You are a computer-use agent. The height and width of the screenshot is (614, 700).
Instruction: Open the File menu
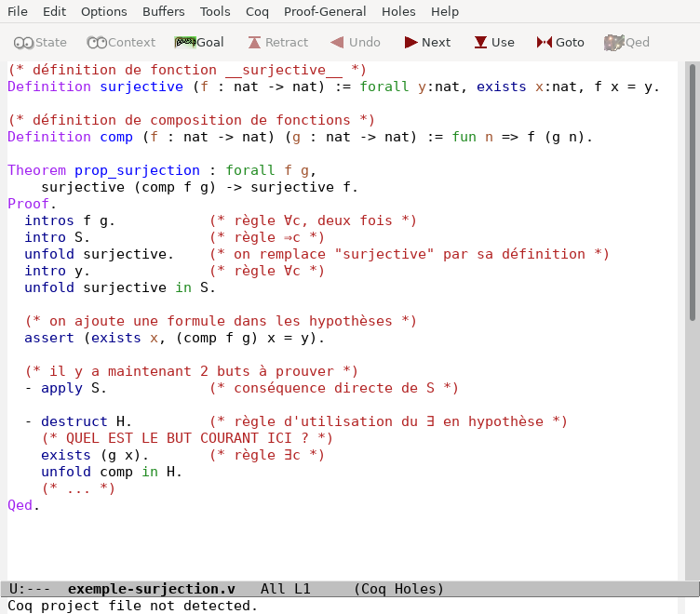click(x=18, y=12)
